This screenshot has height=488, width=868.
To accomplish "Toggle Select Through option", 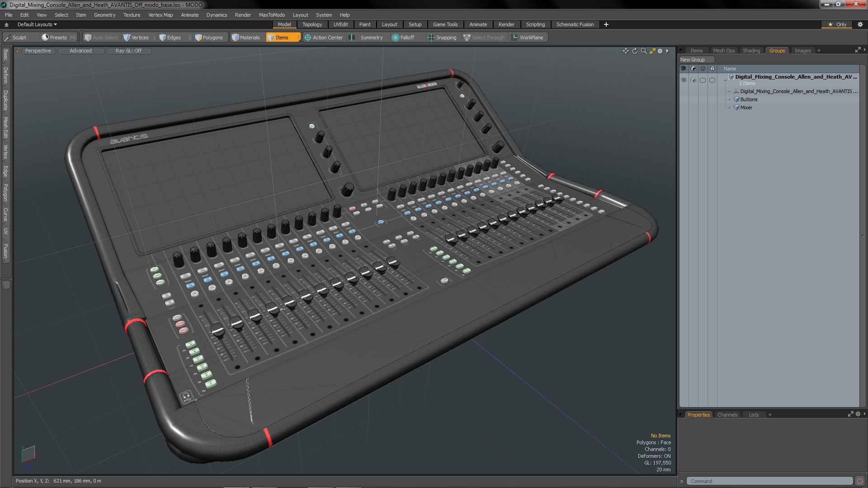I will (484, 38).
